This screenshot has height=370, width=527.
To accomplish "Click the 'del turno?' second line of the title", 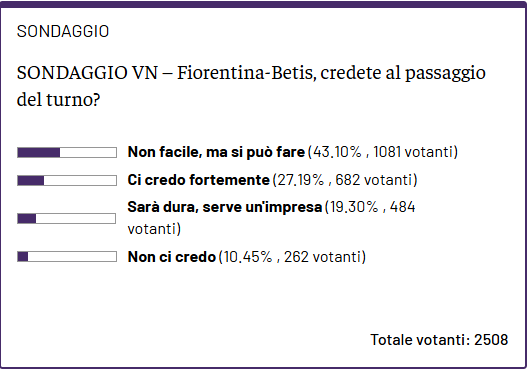I will (x=58, y=99).
